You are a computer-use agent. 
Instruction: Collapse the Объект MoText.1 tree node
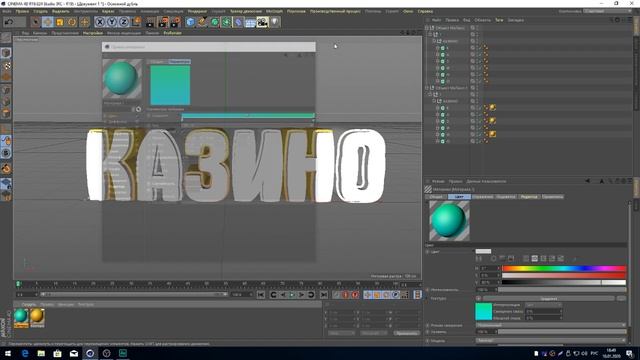(427, 88)
